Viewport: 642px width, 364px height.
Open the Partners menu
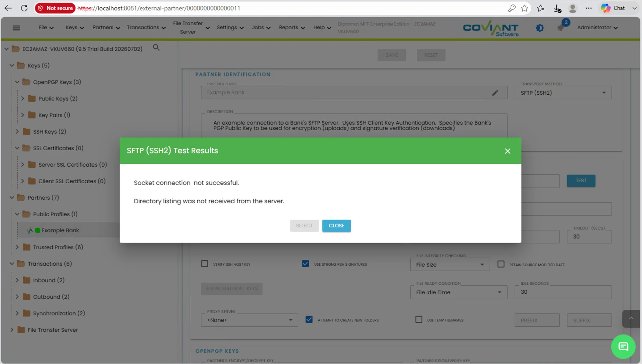[x=106, y=28]
